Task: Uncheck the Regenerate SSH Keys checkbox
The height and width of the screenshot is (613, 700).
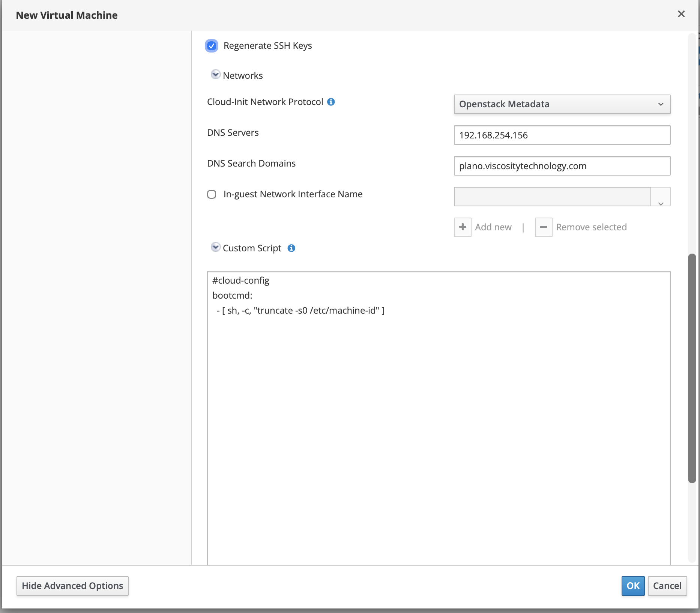Action: (212, 46)
